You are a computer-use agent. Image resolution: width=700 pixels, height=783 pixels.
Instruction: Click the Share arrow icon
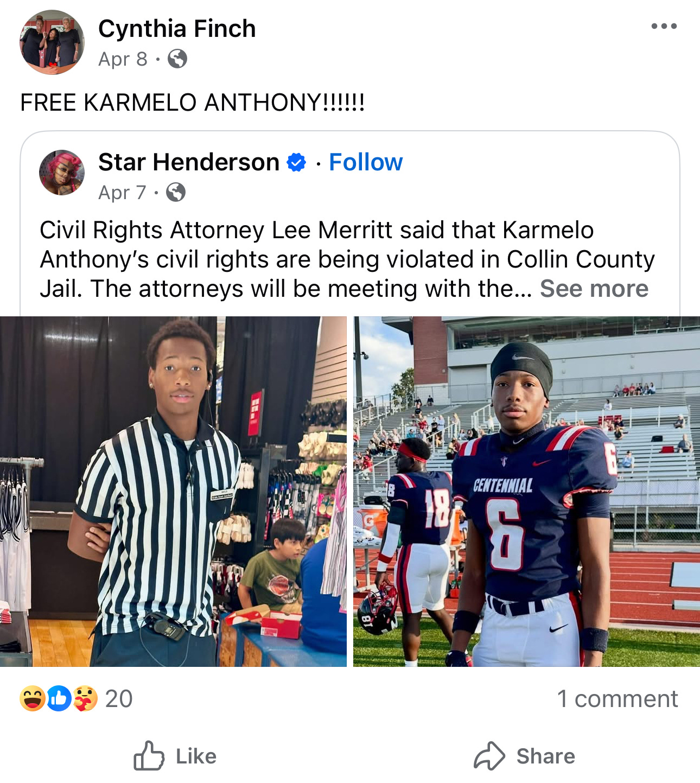pos(489,756)
